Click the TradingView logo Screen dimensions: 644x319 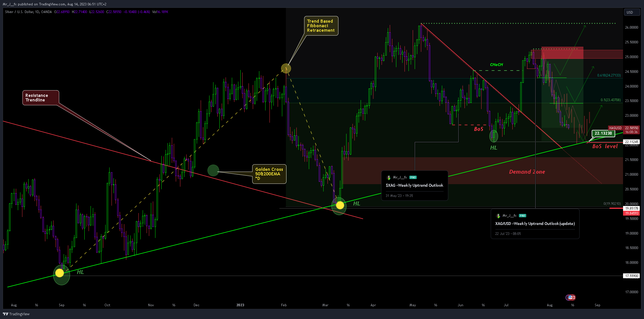point(16,314)
